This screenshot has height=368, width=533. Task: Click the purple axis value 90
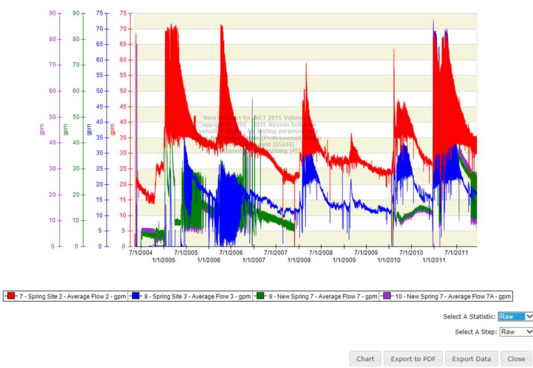52,13
